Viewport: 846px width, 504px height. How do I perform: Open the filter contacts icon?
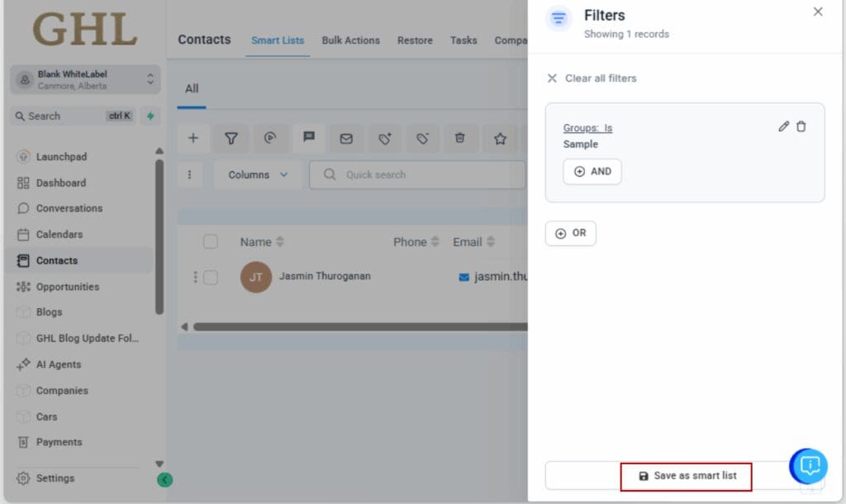231,138
